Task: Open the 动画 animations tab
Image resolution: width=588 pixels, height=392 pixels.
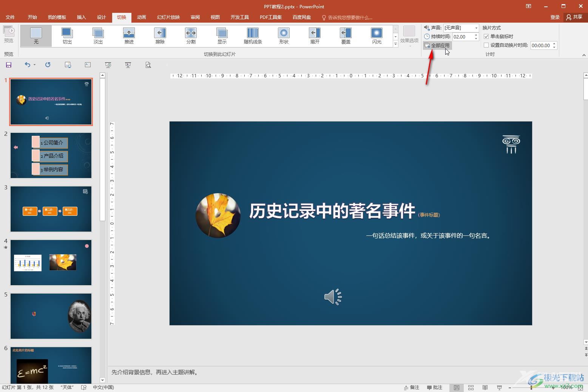Action: (142, 17)
